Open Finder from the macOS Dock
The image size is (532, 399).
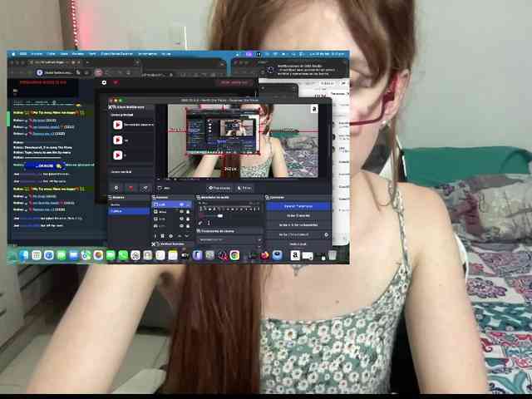coord(23,255)
